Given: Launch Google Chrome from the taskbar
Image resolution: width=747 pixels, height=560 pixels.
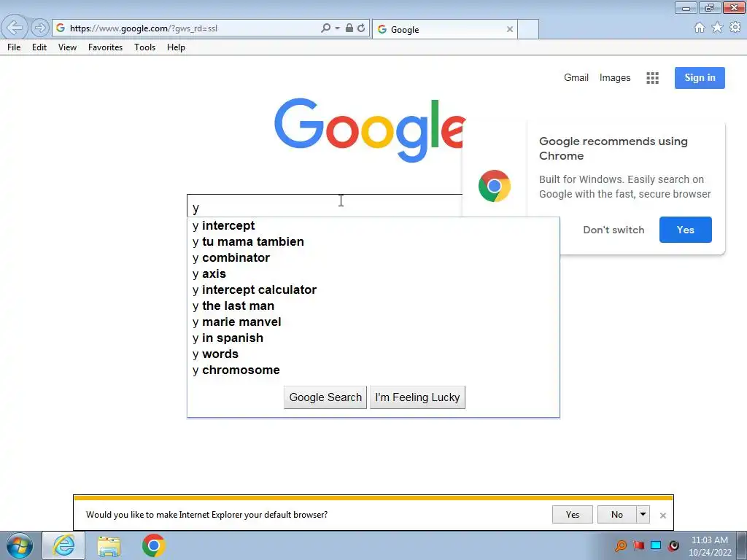Looking at the screenshot, I should [153, 545].
